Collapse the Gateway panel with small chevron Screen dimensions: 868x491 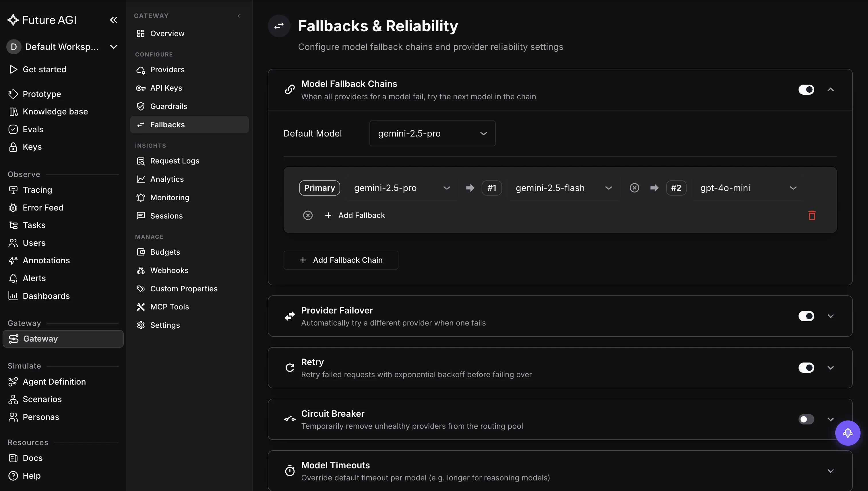tap(239, 16)
